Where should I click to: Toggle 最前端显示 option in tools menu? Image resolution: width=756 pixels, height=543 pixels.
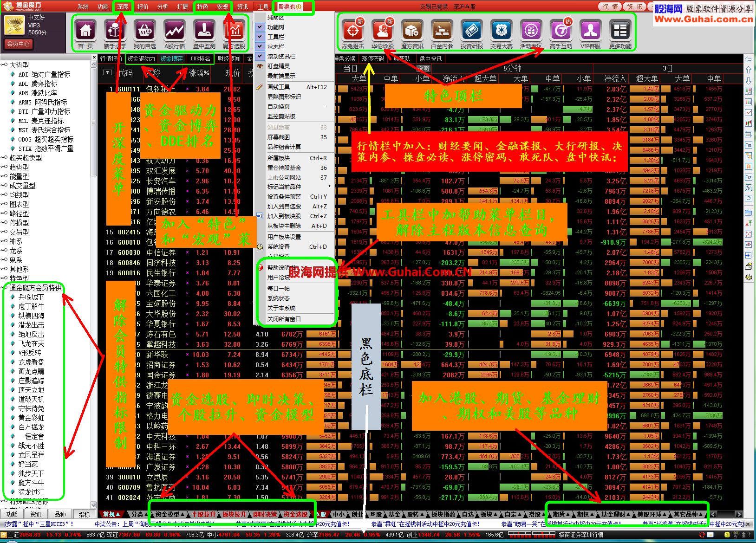294,76
